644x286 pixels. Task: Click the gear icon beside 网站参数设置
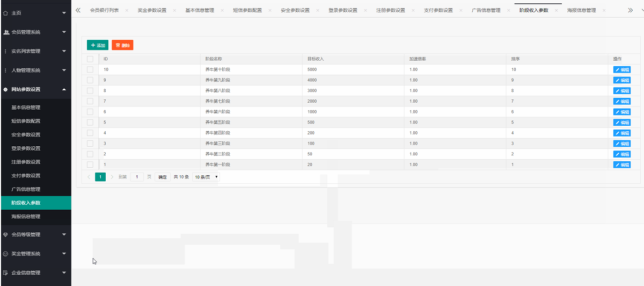pos(6,90)
